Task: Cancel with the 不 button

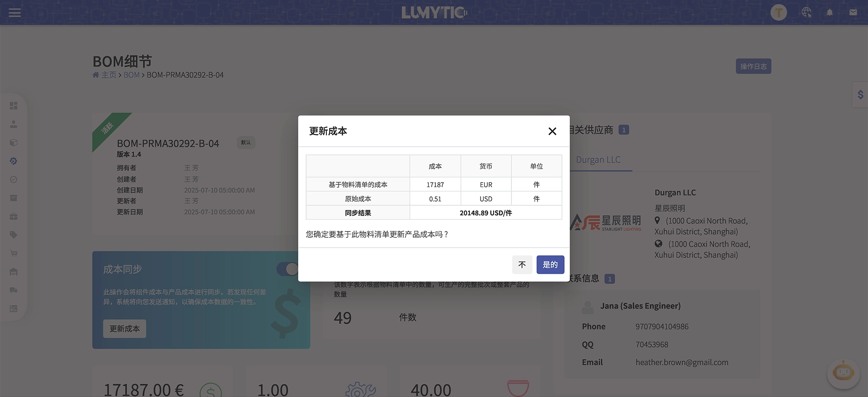Action: coord(522,265)
